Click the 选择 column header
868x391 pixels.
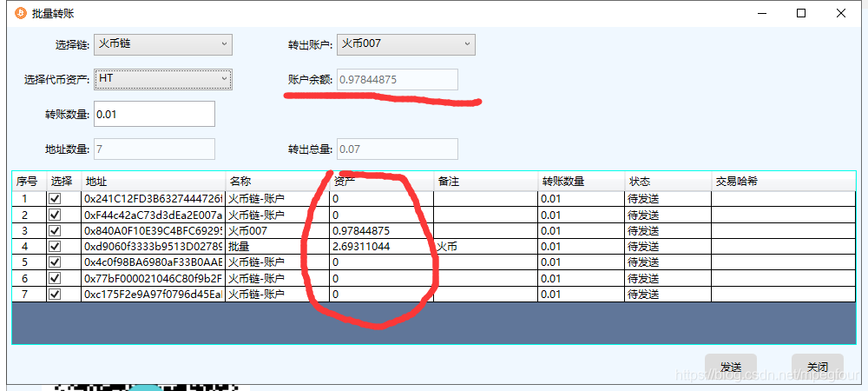coord(63,181)
